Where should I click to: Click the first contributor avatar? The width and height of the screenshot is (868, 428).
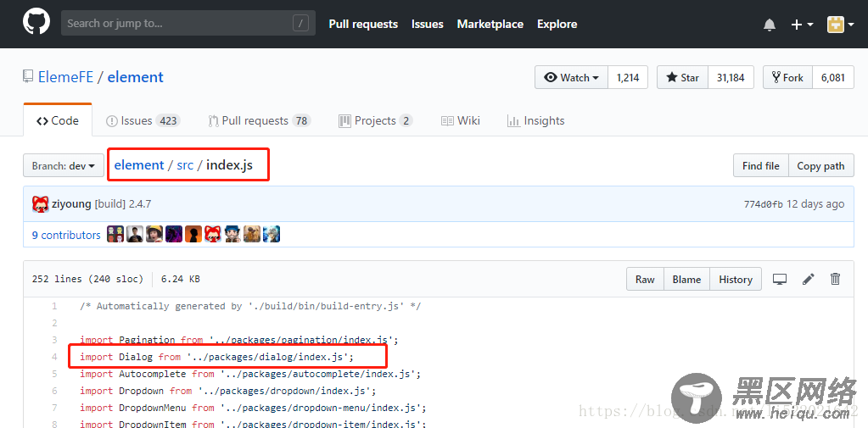pyautogui.click(x=115, y=235)
